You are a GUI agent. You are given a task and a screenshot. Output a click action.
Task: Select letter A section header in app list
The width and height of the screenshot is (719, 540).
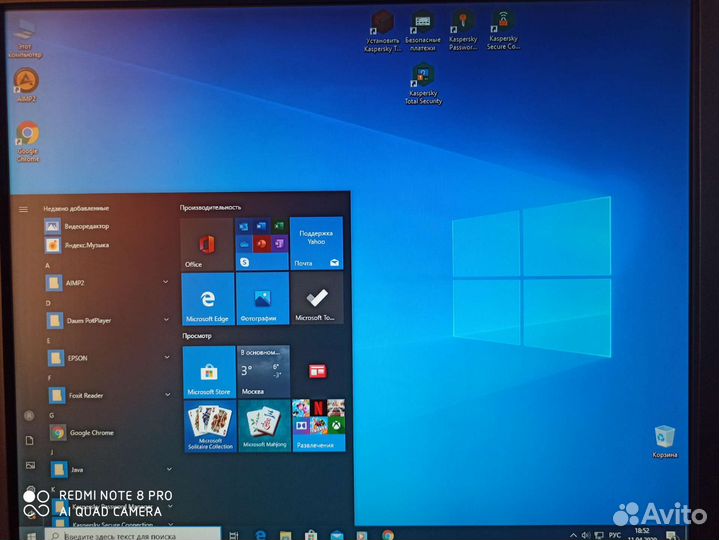coord(47,265)
